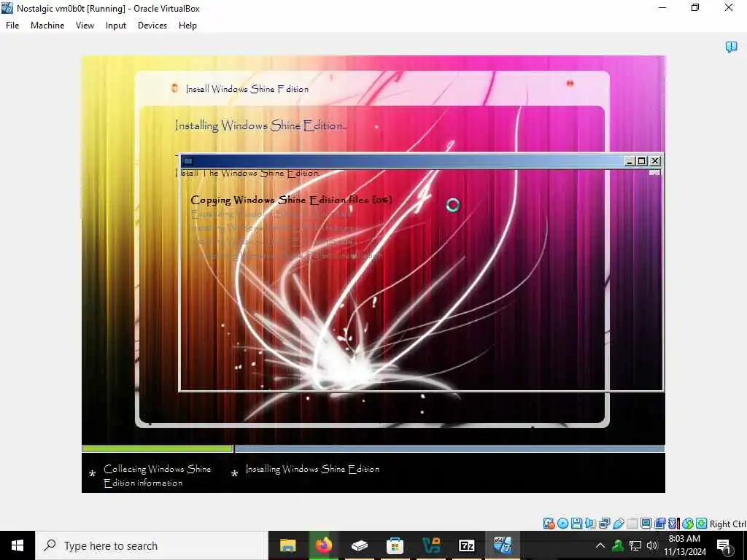Viewport: 747px width, 560px height.
Task: Click the USB devices indicator icon
Action: click(619, 524)
